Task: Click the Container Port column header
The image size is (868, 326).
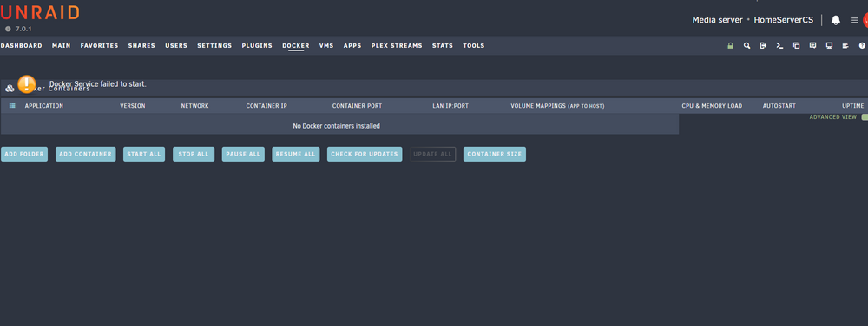Action: click(357, 106)
